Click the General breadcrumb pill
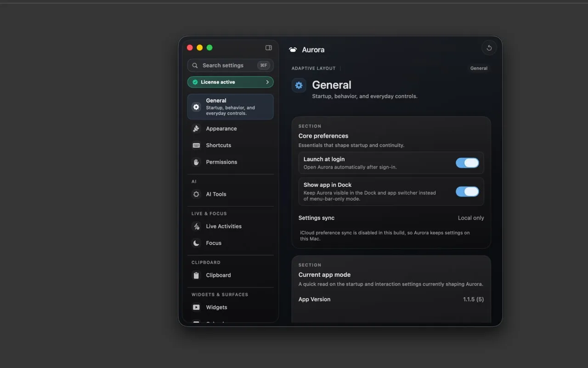The height and width of the screenshot is (368, 588). 479,68
